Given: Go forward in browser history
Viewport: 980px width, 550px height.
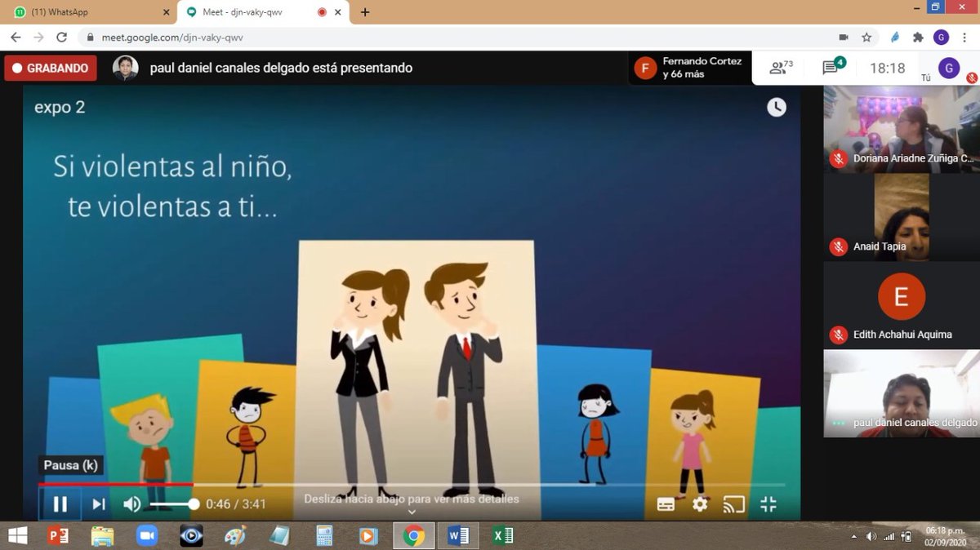Looking at the screenshot, I should click(38, 37).
